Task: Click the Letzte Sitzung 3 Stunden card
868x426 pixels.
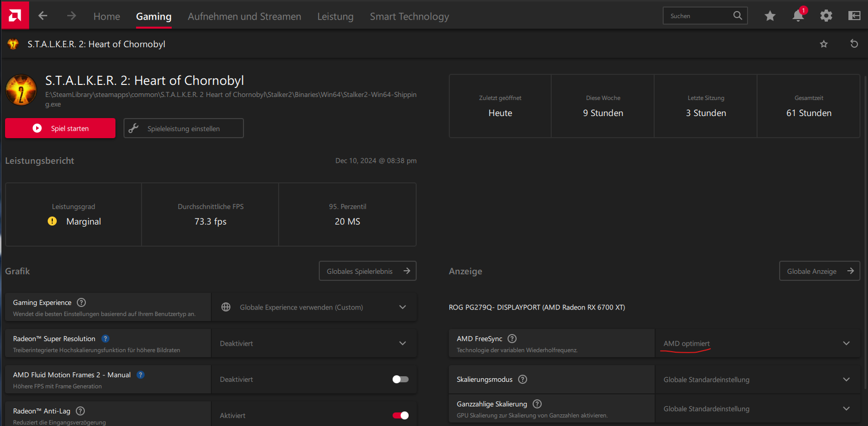Action: [x=706, y=106]
